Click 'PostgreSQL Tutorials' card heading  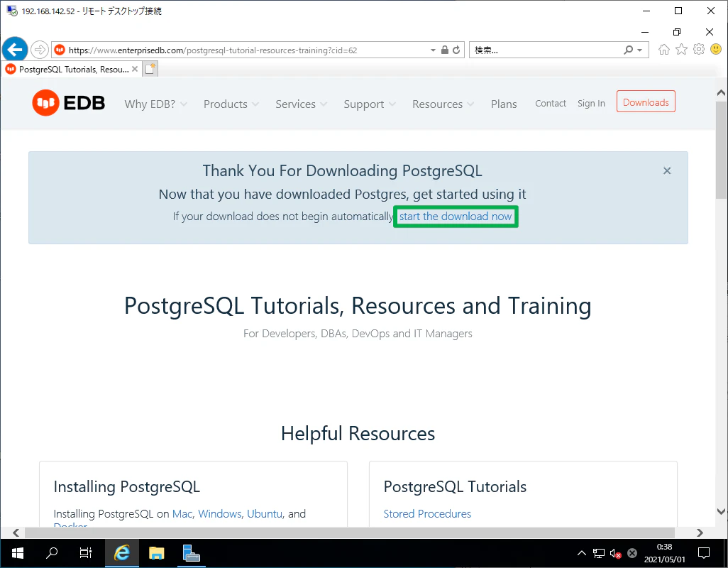point(455,486)
